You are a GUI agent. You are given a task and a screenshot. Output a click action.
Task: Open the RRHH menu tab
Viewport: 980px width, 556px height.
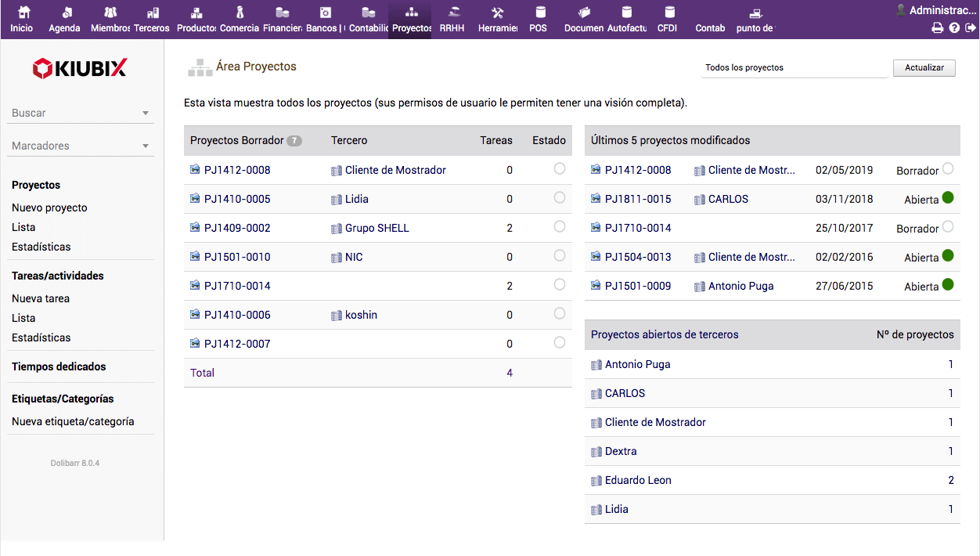pyautogui.click(x=452, y=27)
